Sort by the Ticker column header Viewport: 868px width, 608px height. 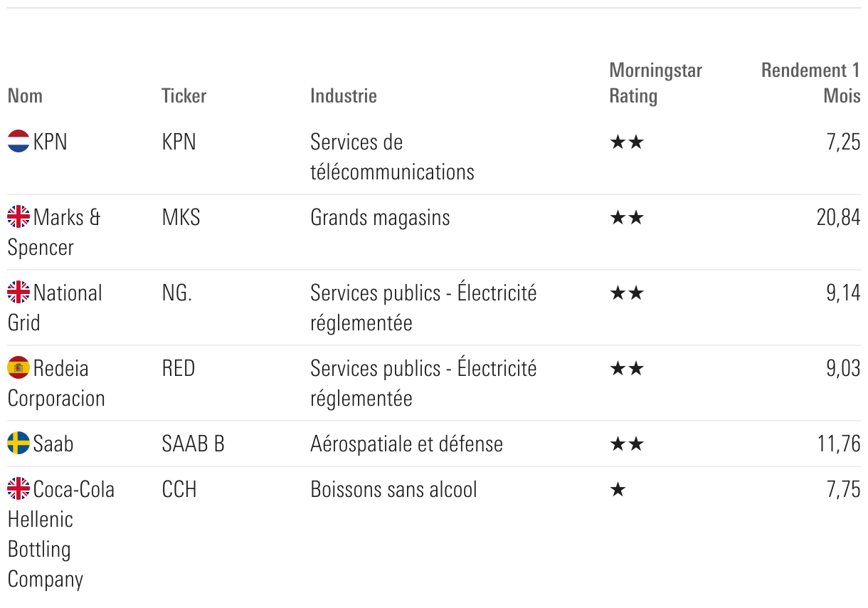click(184, 95)
